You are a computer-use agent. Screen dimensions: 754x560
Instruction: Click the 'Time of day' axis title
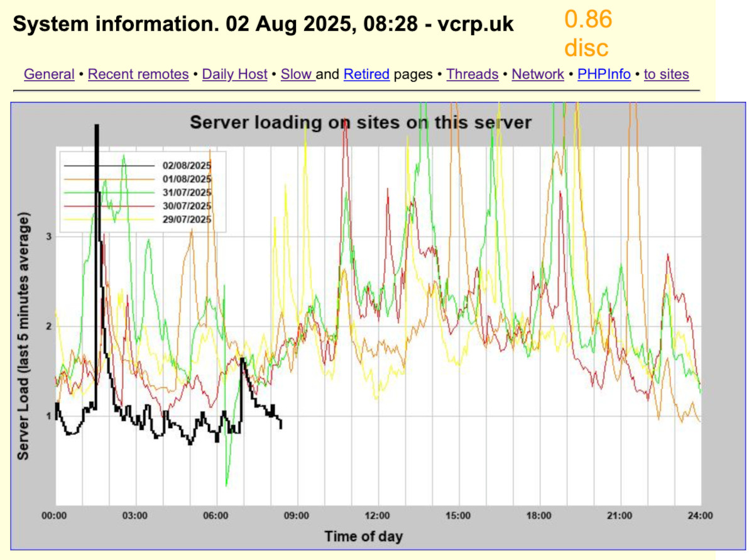363,536
